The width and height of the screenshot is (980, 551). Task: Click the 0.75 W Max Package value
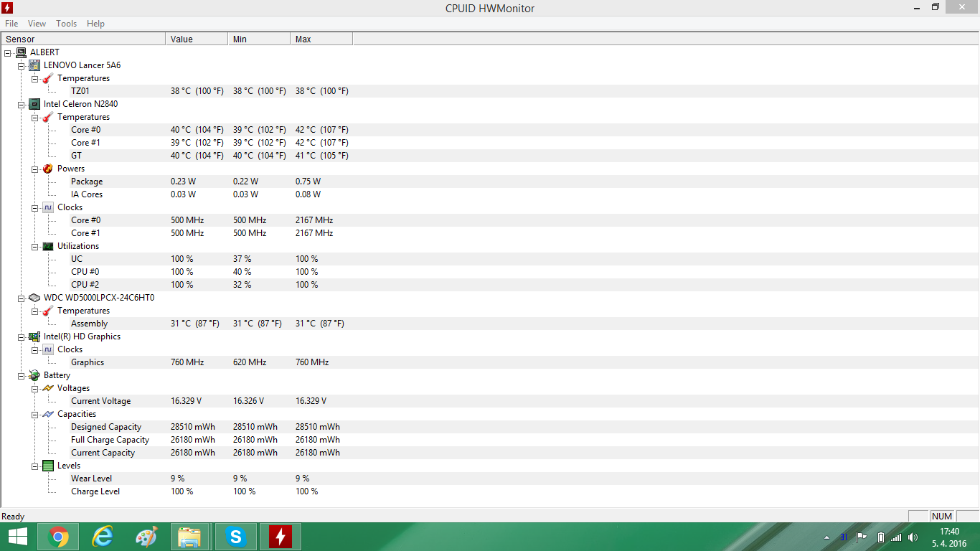pyautogui.click(x=308, y=182)
